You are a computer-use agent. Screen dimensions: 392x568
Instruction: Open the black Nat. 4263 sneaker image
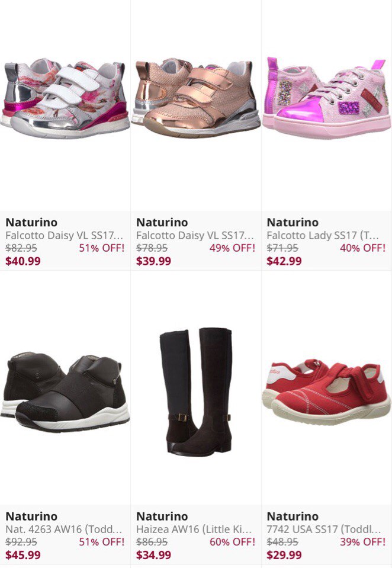click(x=65, y=391)
